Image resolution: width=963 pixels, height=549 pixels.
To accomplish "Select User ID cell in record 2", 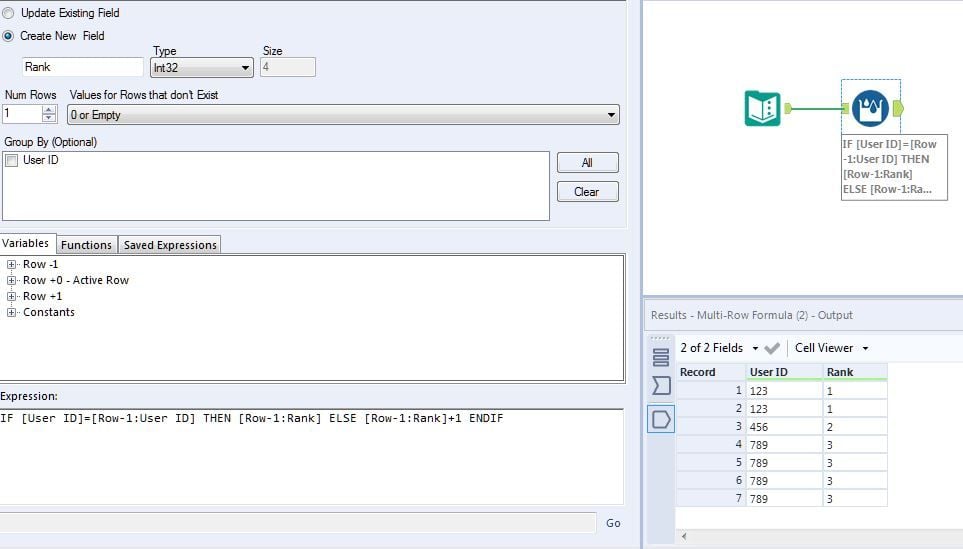I will [x=784, y=409].
